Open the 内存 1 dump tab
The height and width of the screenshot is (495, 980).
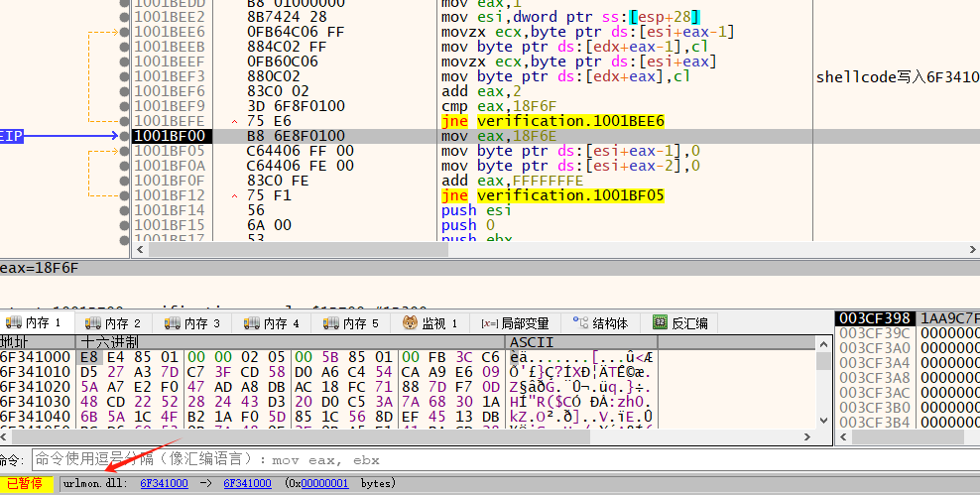tap(37, 323)
